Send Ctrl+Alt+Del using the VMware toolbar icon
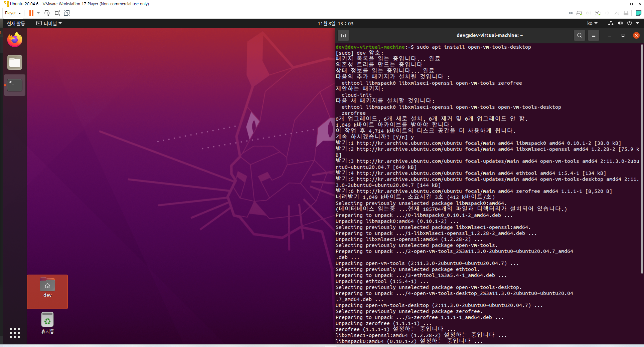This screenshot has height=347, width=644. (x=47, y=13)
